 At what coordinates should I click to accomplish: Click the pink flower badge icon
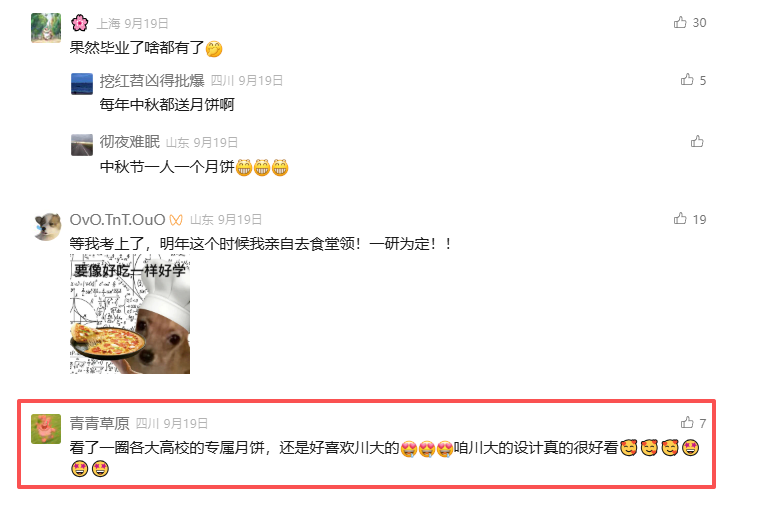(79, 23)
